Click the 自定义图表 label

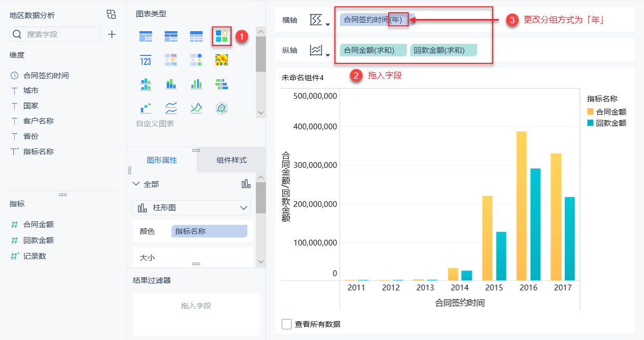(155, 124)
